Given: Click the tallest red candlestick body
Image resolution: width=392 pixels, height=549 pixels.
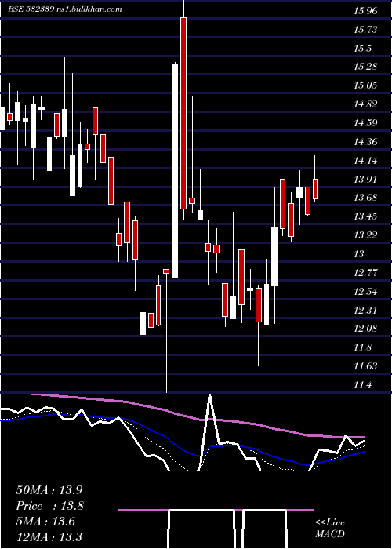Looking at the screenshot, I should (183, 113).
